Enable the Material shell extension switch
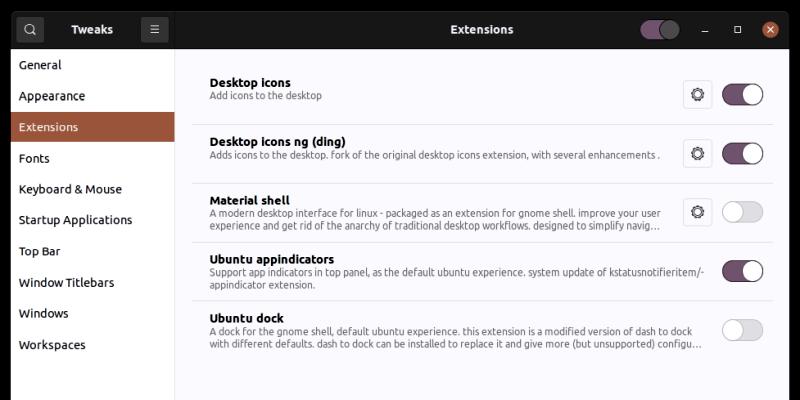 (742, 212)
